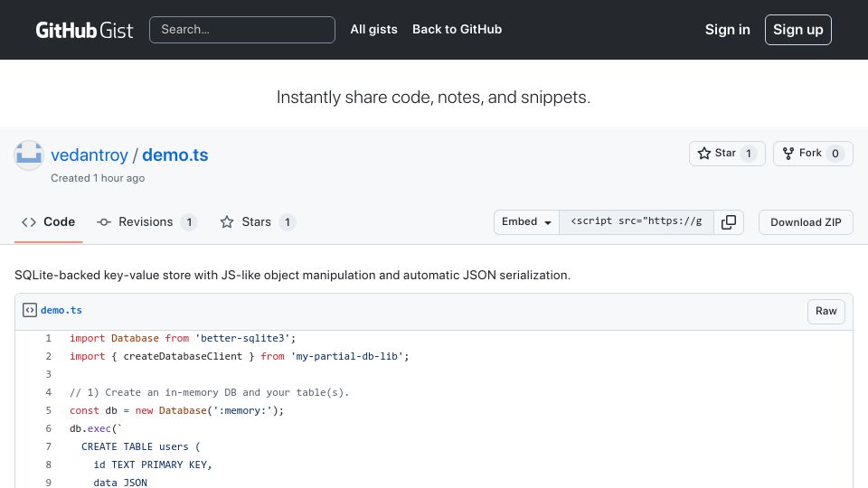Click 'id TEXT PRIMARY KEY,' code line
Screen dimensions: 868x488
pos(152,465)
